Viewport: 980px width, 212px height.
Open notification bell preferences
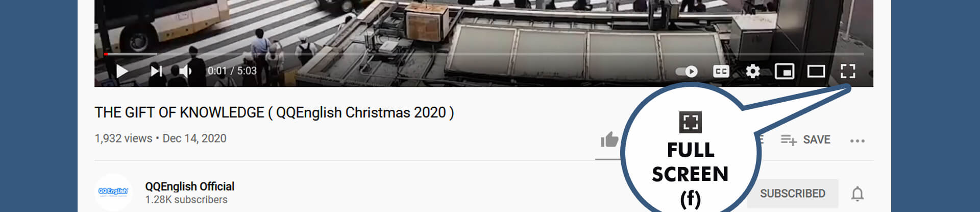pyautogui.click(x=857, y=194)
